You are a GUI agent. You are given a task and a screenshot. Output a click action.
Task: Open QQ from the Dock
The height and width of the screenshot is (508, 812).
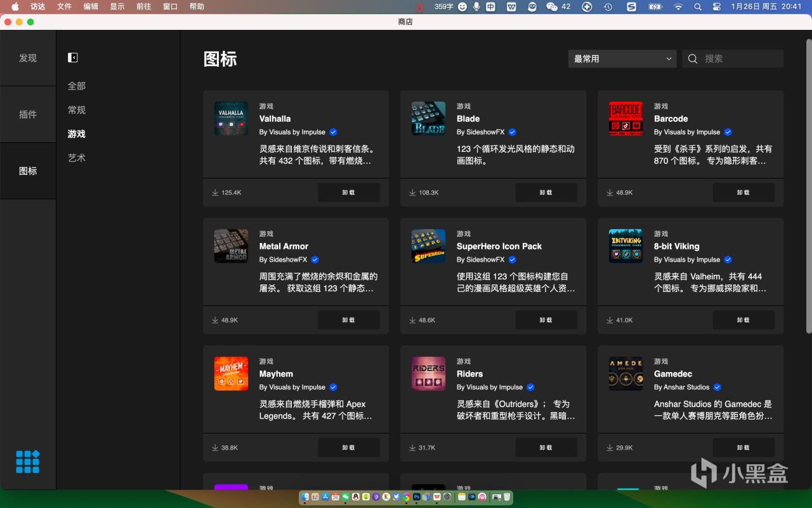click(x=356, y=497)
